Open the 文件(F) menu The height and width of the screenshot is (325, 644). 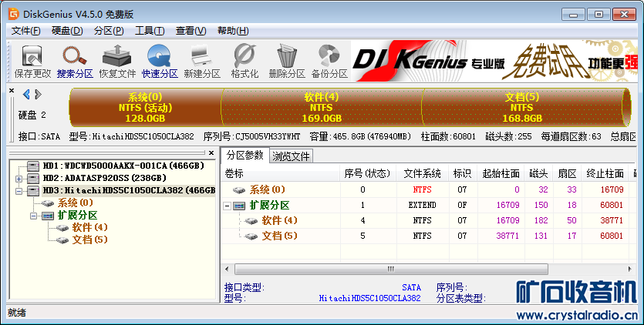pos(26,31)
